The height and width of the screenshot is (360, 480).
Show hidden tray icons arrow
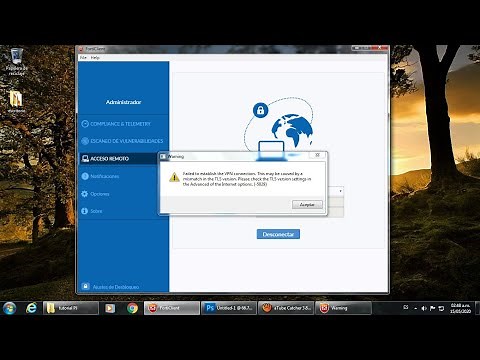tap(416, 308)
